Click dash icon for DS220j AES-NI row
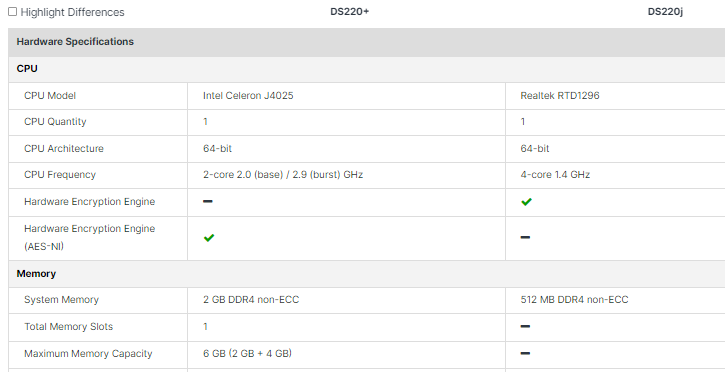The width and height of the screenshot is (725, 372). coord(525,238)
